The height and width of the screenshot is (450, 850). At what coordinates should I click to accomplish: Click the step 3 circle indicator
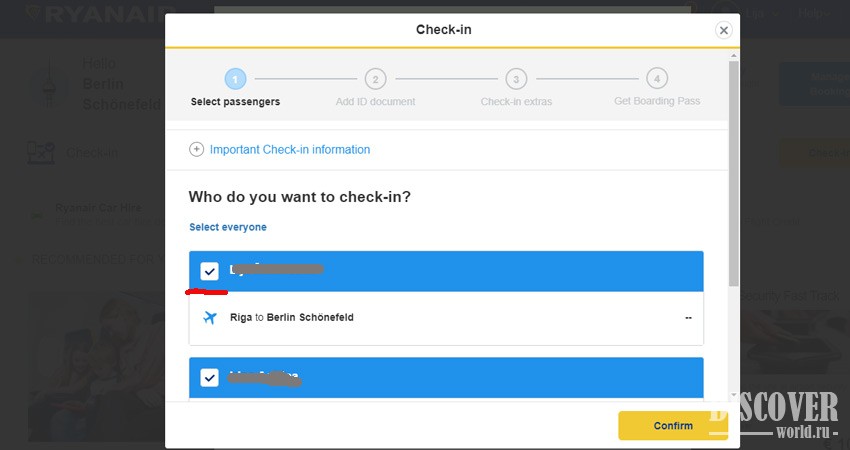516,78
